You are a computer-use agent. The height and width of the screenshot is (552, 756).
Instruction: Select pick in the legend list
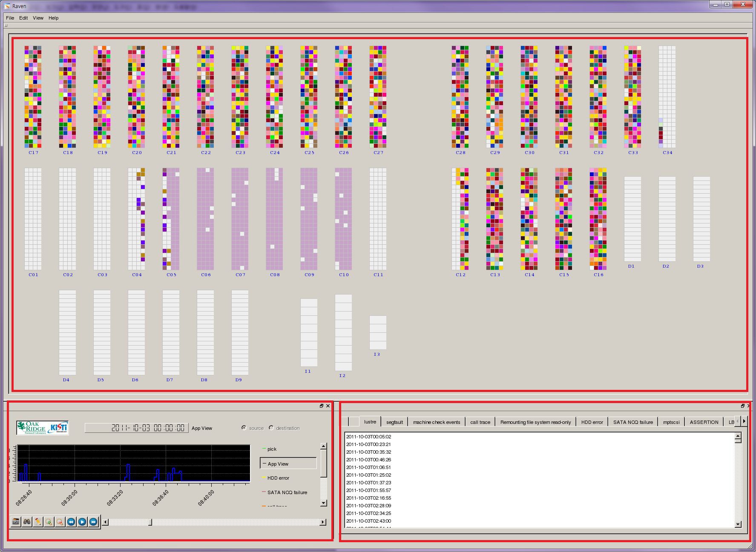[288, 449]
